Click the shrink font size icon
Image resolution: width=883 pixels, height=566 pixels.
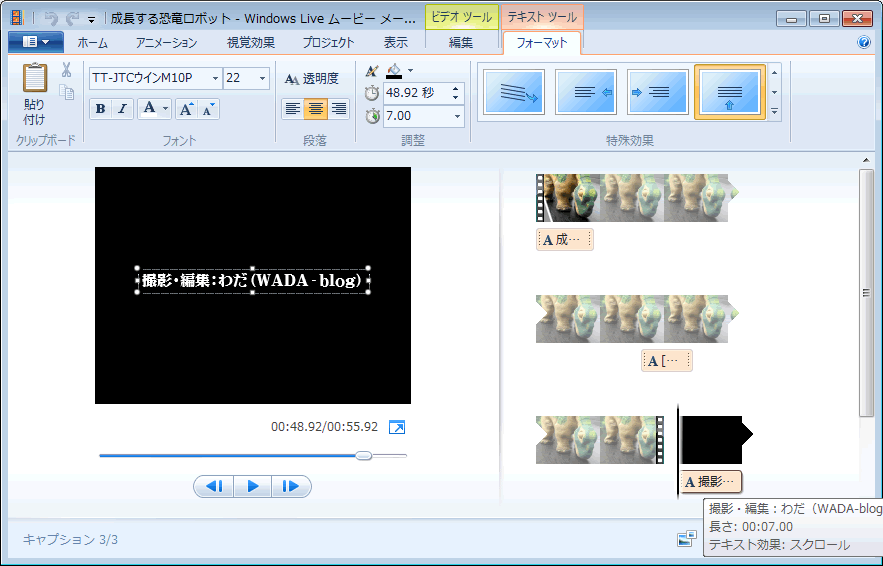point(208,109)
